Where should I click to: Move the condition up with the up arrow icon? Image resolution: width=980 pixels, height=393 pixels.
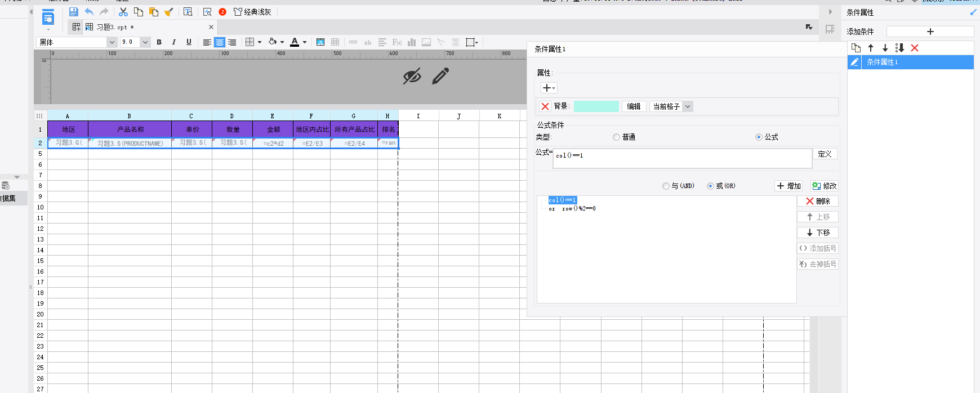point(871,48)
